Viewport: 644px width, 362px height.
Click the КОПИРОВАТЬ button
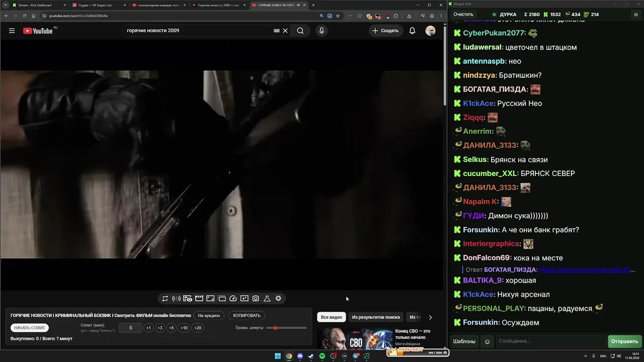point(247,316)
